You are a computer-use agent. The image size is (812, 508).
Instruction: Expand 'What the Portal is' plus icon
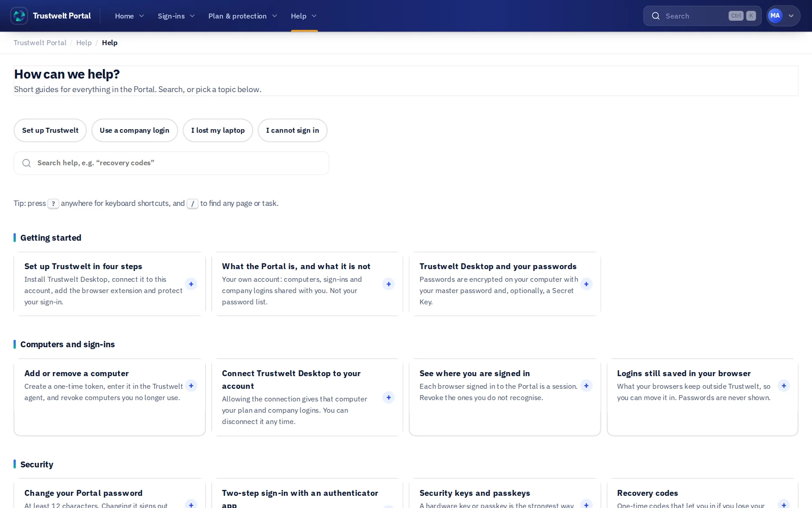(388, 284)
